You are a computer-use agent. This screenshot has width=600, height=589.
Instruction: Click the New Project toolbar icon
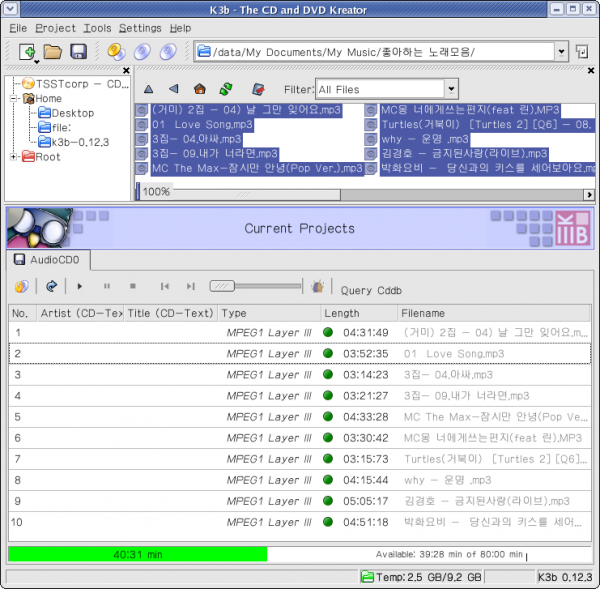pyautogui.click(x=28, y=52)
